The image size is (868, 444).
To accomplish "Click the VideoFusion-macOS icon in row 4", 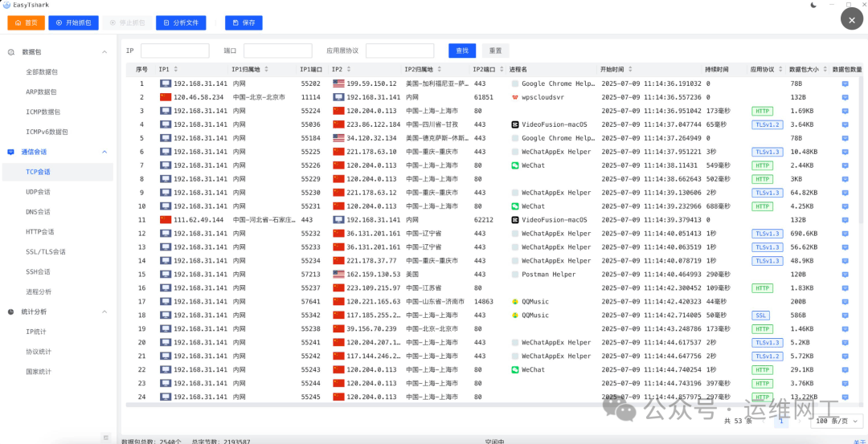I will 515,124.
